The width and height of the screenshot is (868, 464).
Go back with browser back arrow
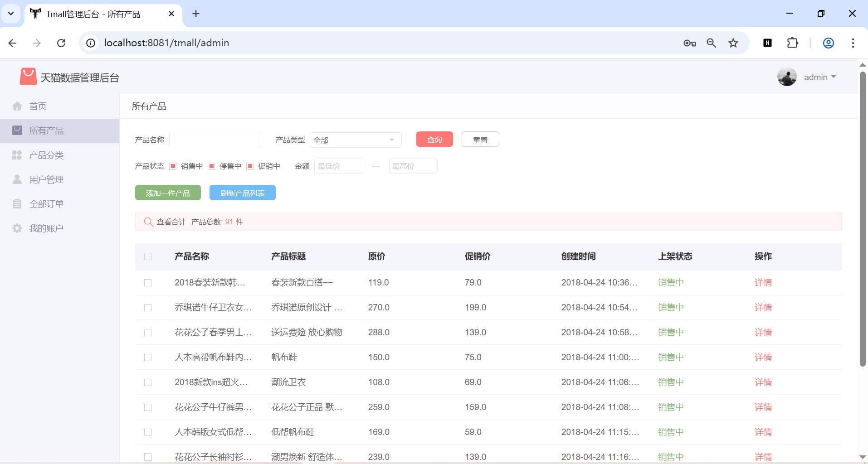point(13,43)
